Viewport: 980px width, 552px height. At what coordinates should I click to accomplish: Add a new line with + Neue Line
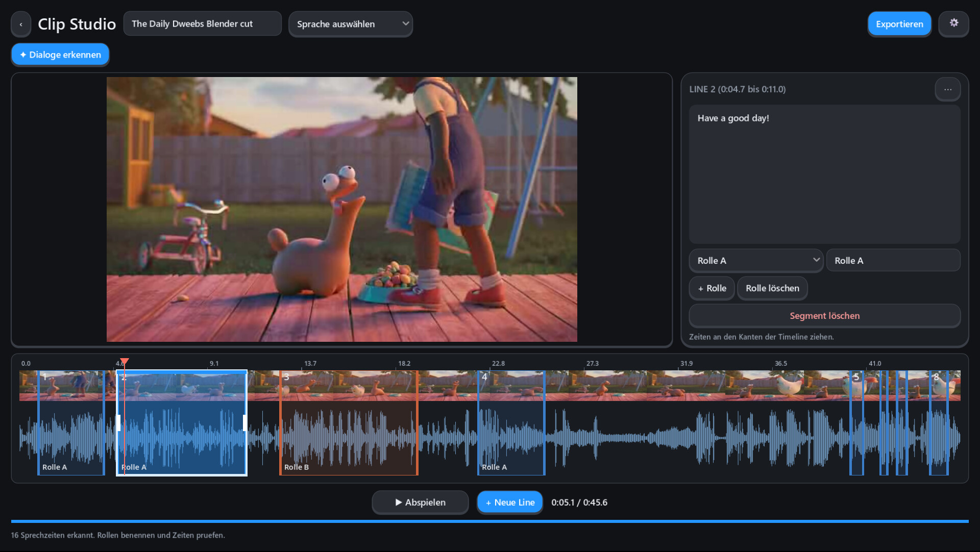click(x=510, y=503)
